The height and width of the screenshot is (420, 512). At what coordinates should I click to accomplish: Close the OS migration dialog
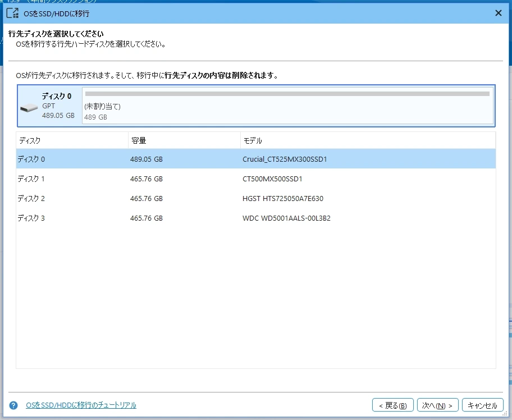(x=499, y=13)
